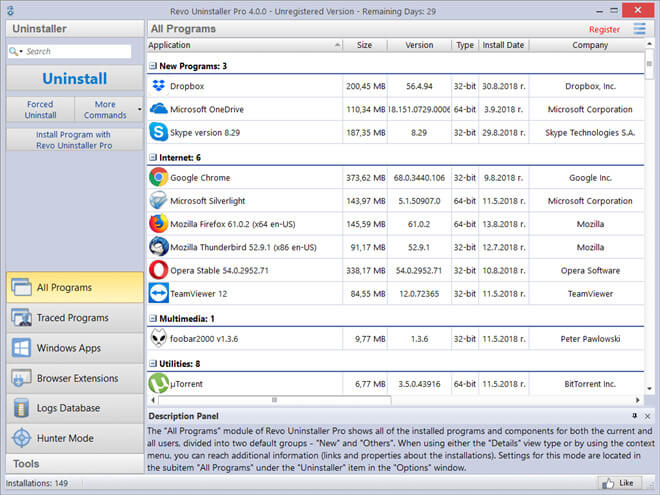
Task: Click the Register link
Action: coord(604,30)
